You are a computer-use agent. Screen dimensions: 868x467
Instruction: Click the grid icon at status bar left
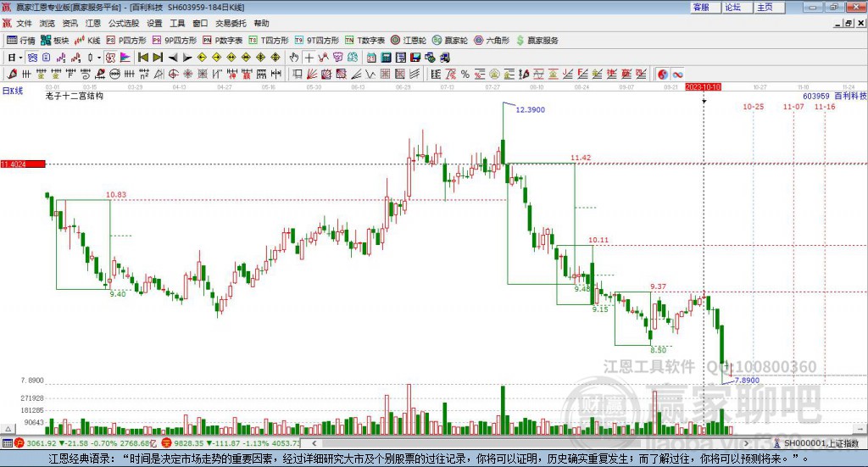point(7,443)
